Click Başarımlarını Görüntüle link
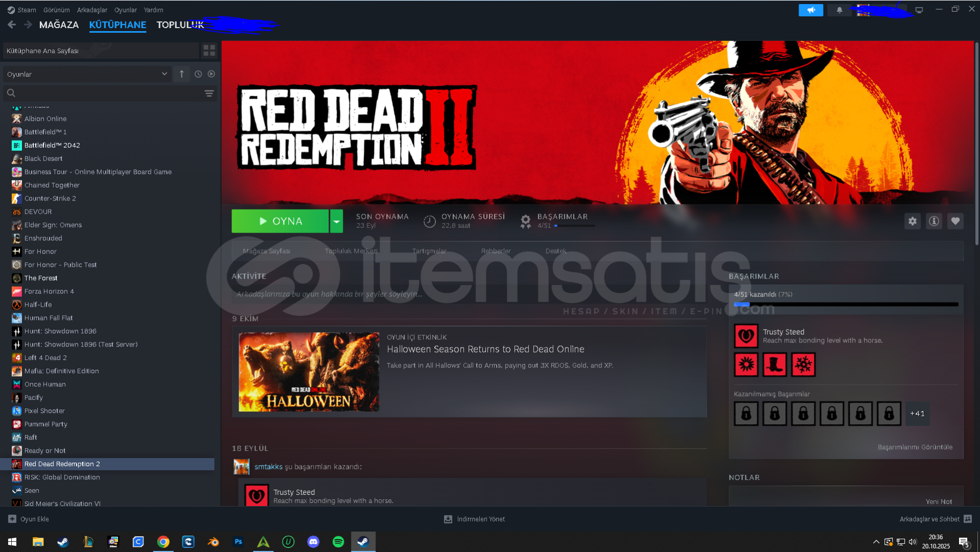 [915, 447]
